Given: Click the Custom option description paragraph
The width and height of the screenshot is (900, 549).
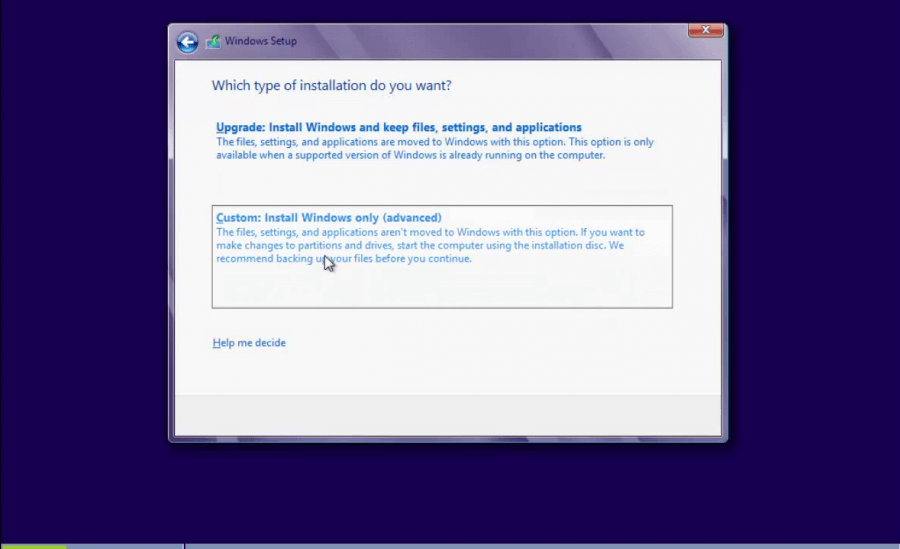Looking at the screenshot, I should click(430, 246).
